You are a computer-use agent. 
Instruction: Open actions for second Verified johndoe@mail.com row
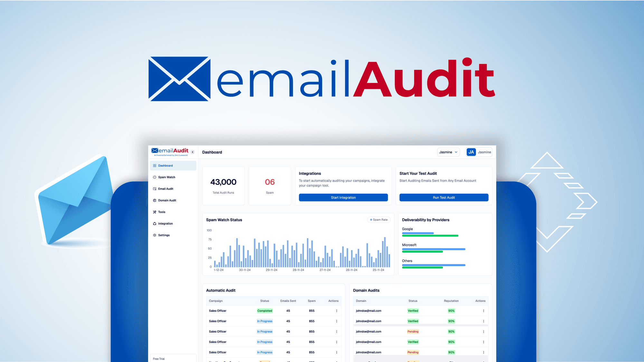(483, 321)
